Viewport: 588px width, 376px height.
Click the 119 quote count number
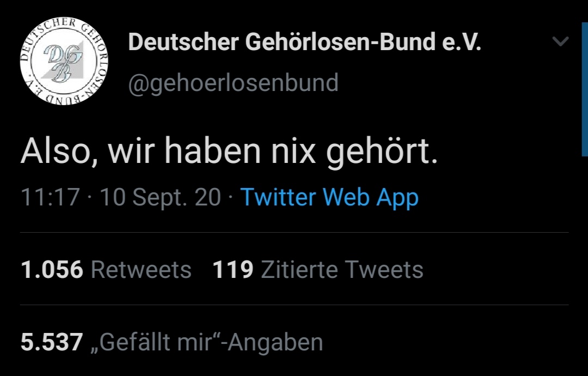[233, 270]
